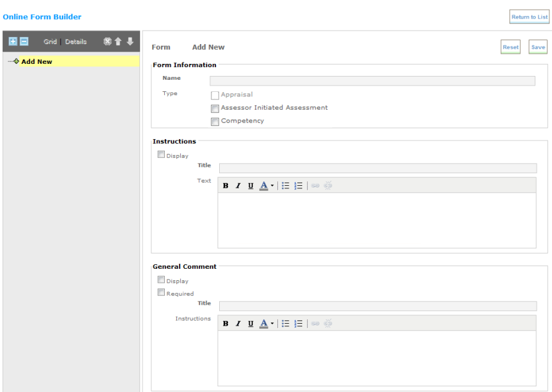Remove hyperlink in General Comment editor

pos(328,324)
